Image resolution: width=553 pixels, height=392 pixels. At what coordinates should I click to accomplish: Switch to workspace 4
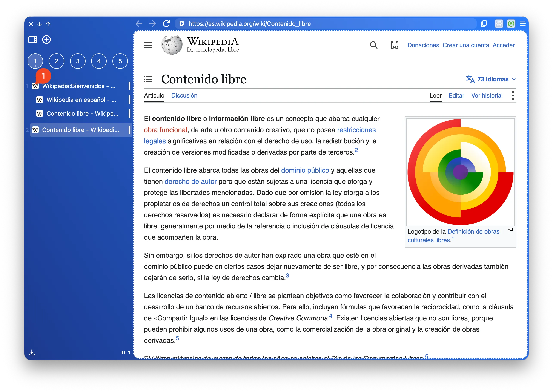pos(99,61)
